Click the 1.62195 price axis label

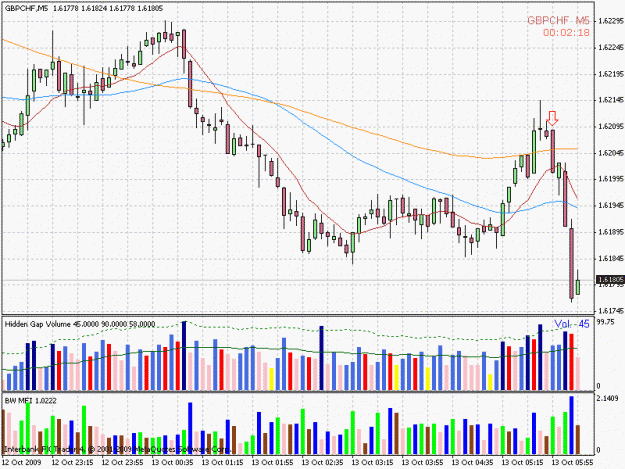611,74
